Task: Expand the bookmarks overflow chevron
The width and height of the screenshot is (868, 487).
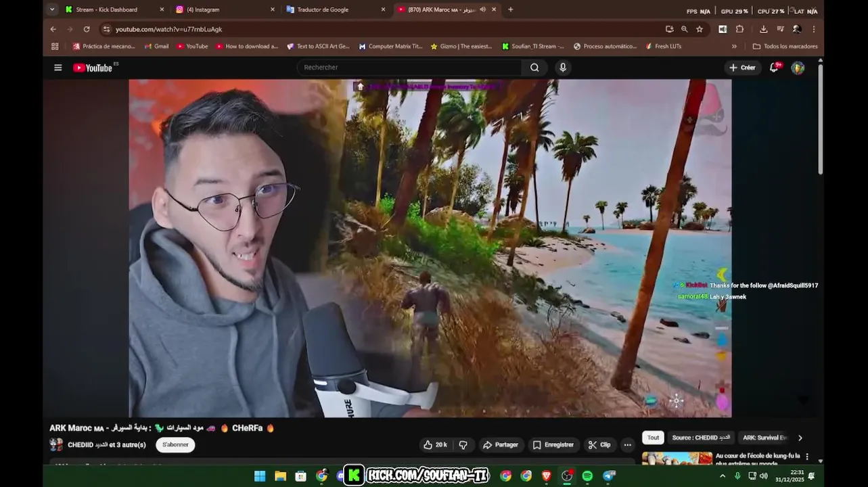Action: (x=734, y=47)
